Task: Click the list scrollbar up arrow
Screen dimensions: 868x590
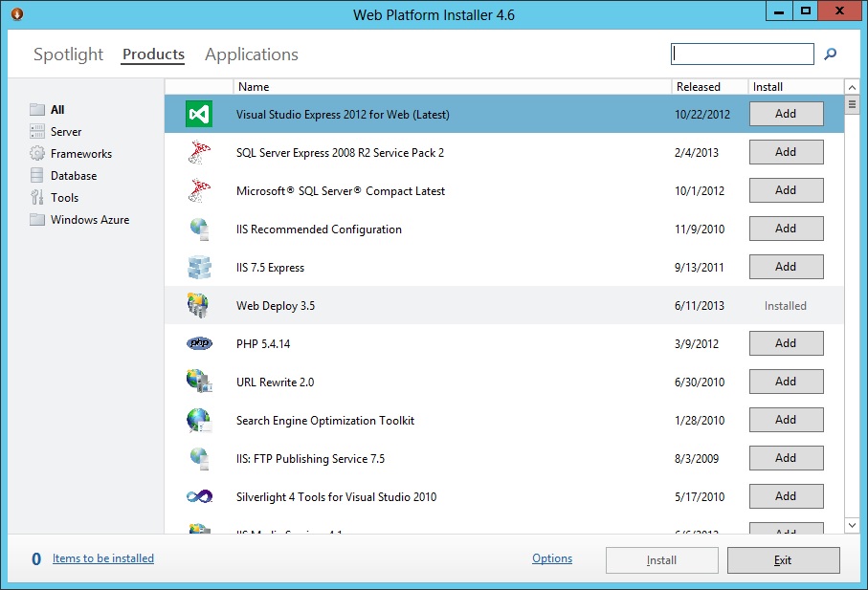Action: click(x=852, y=87)
